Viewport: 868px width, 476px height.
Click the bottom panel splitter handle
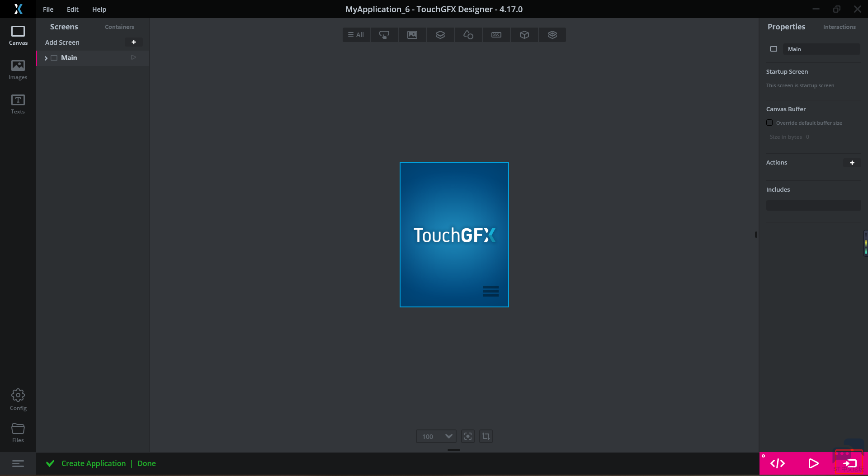[454, 450]
